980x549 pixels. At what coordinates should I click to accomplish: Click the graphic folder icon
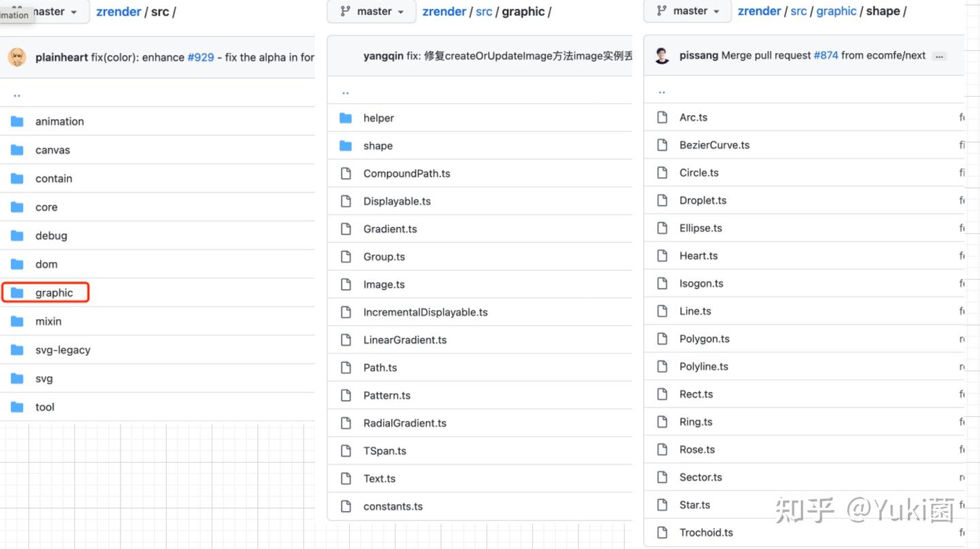[17, 293]
